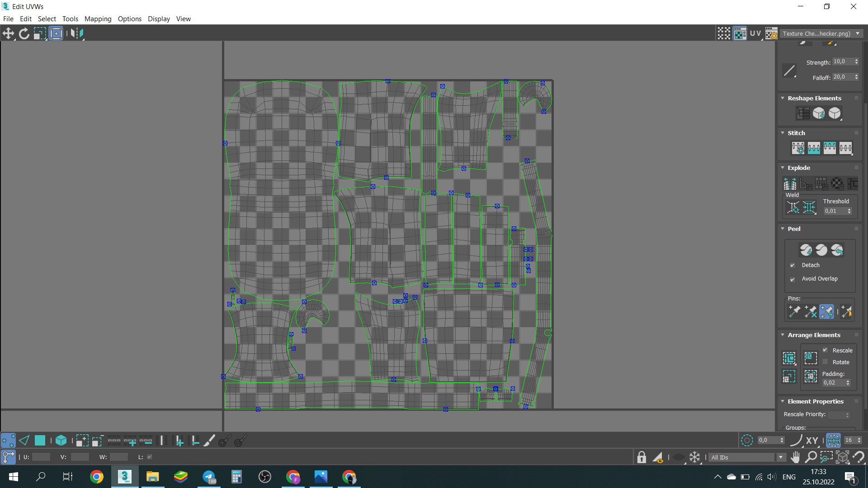Activate the Pan View hand tool
The height and width of the screenshot is (488, 868).
tap(795, 457)
